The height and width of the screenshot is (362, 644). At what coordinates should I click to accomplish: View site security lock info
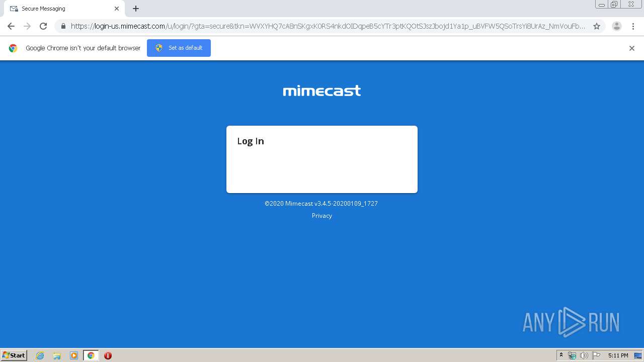[63, 26]
